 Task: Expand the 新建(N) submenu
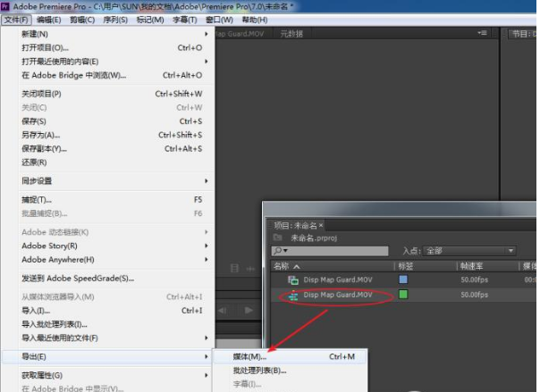108,34
